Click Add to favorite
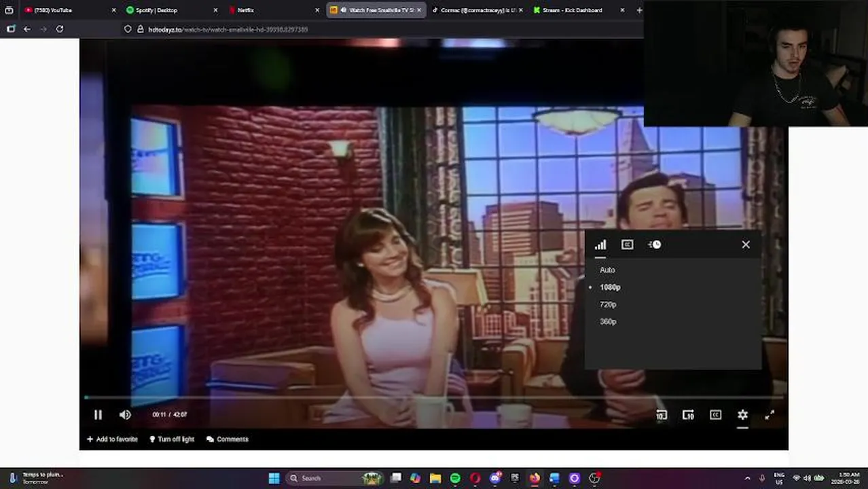 pos(112,439)
